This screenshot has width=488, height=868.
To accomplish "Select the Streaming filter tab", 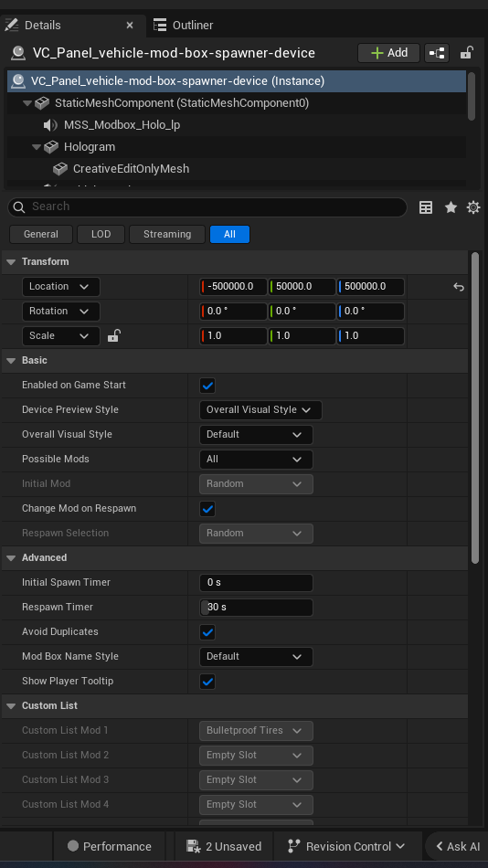I will coord(166,234).
